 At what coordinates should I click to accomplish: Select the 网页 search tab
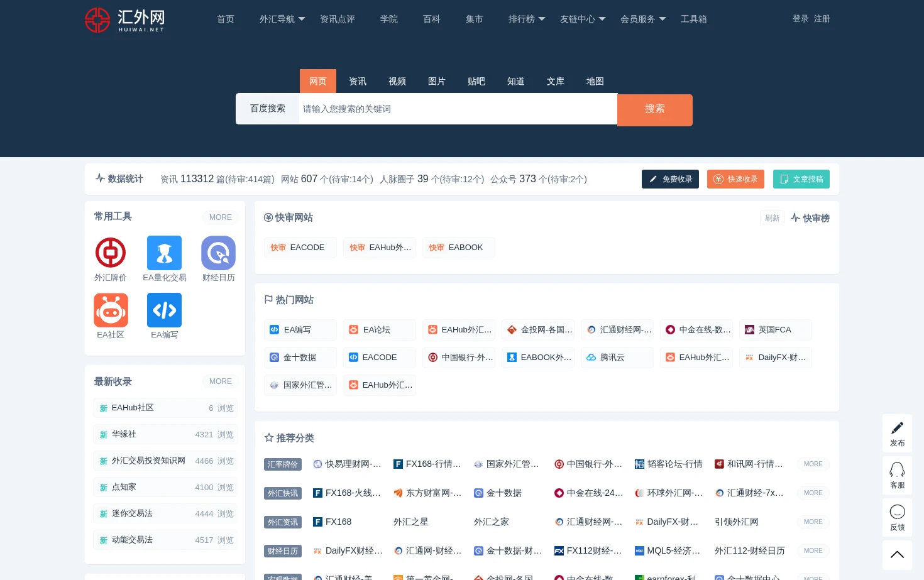coord(318,81)
